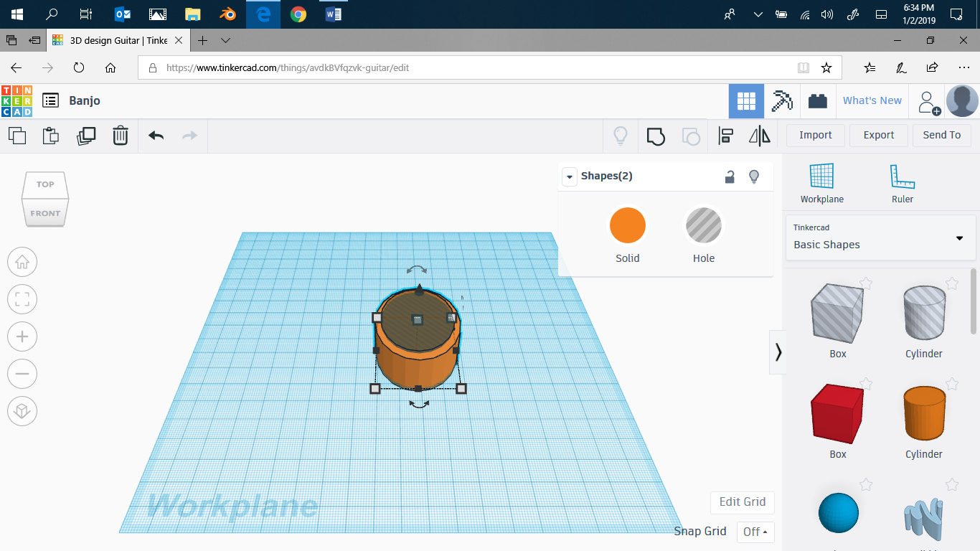Zoom in with the plus button
The image size is (980, 551).
pyautogui.click(x=22, y=336)
